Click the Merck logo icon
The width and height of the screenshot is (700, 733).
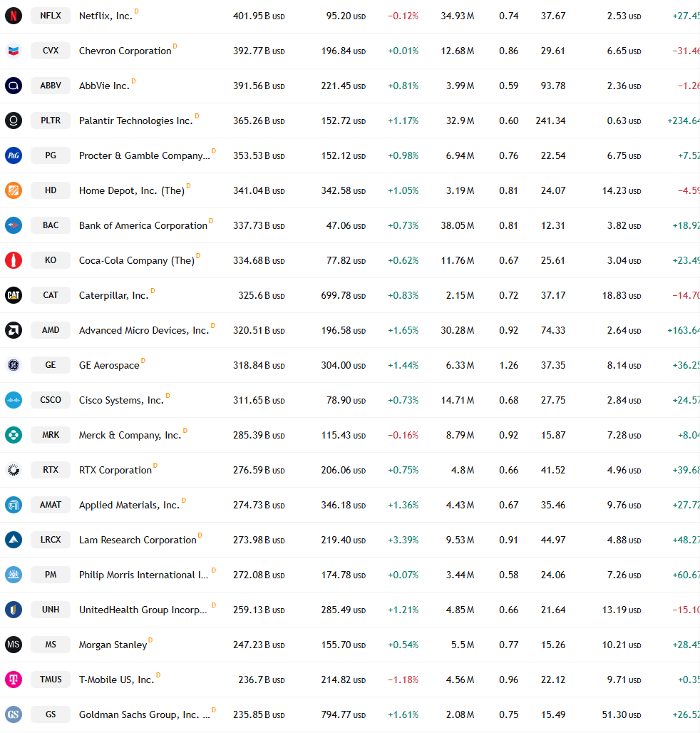pos(14,435)
